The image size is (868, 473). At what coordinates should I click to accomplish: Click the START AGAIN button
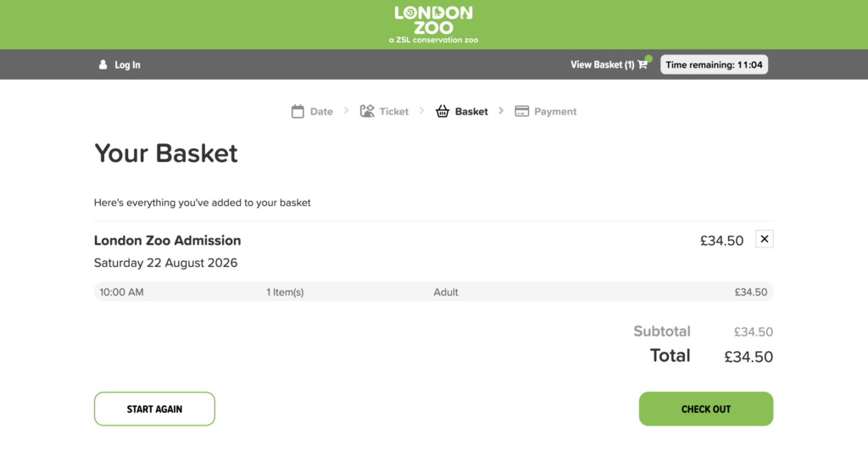(x=154, y=409)
